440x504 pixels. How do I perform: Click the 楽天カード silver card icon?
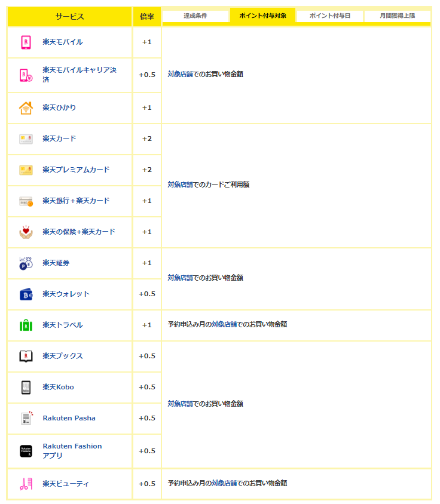click(x=26, y=139)
